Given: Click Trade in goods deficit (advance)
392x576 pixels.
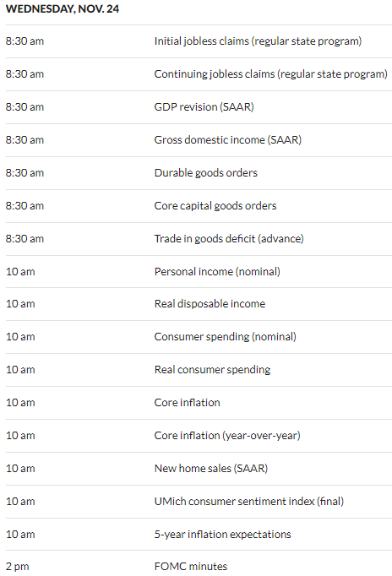Looking at the screenshot, I should (229, 239).
